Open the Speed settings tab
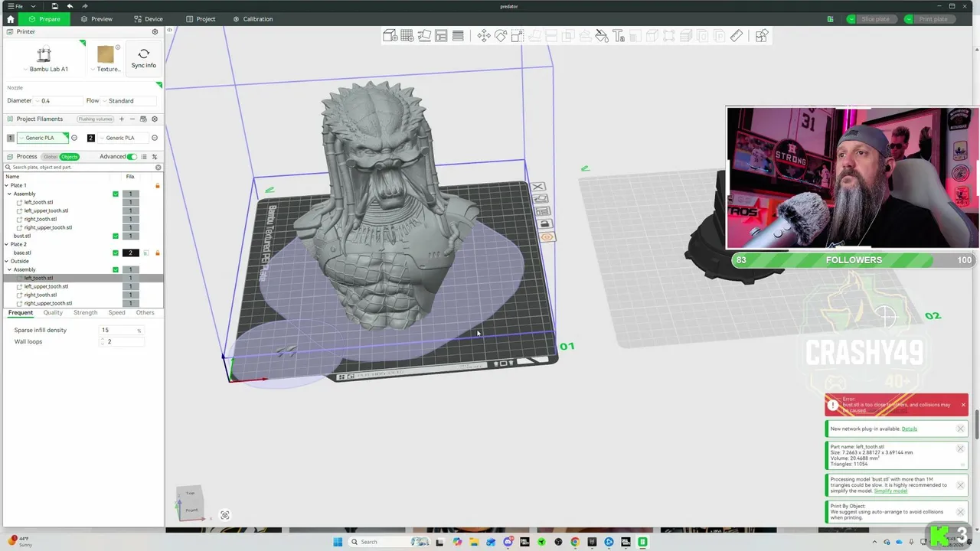 (x=116, y=312)
